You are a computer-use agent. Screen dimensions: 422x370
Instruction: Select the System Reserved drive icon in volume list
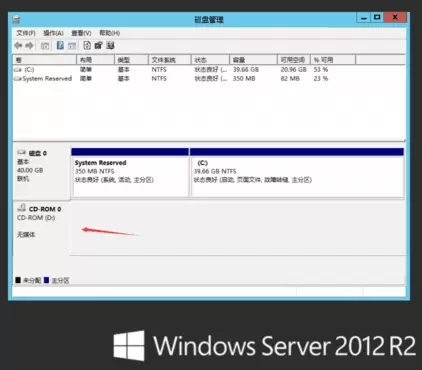tap(17, 79)
